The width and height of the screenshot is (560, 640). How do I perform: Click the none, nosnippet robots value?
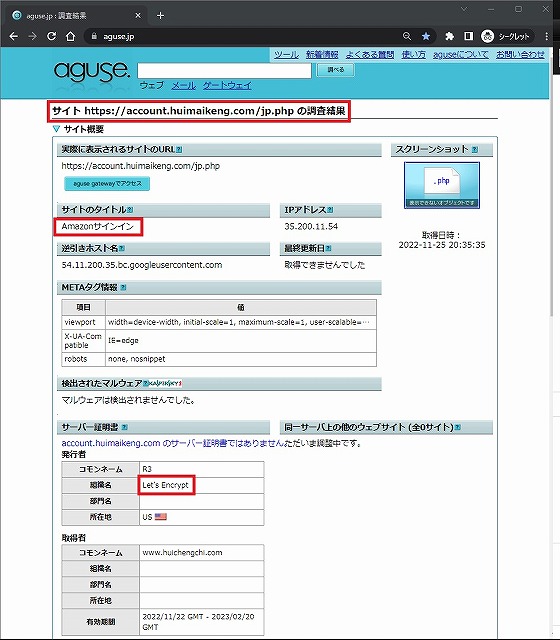[241, 359]
